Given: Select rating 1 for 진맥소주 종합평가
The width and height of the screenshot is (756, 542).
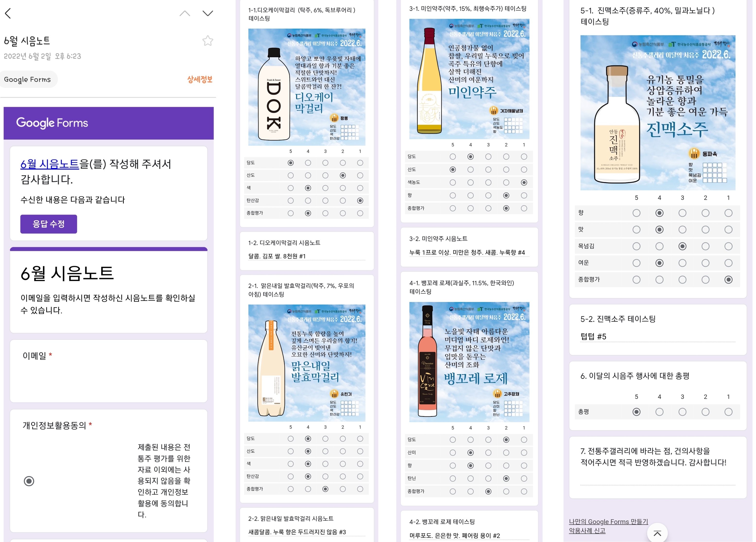Looking at the screenshot, I should click(728, 280).
